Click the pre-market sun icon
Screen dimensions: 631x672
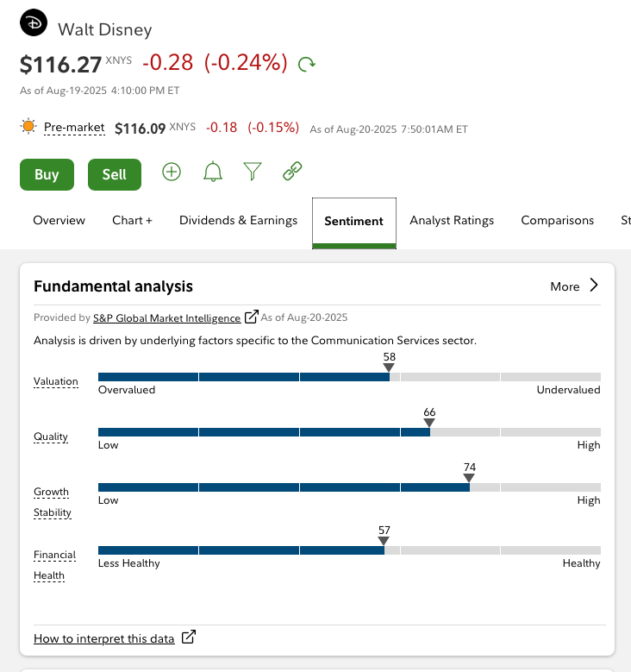(29, 128)
